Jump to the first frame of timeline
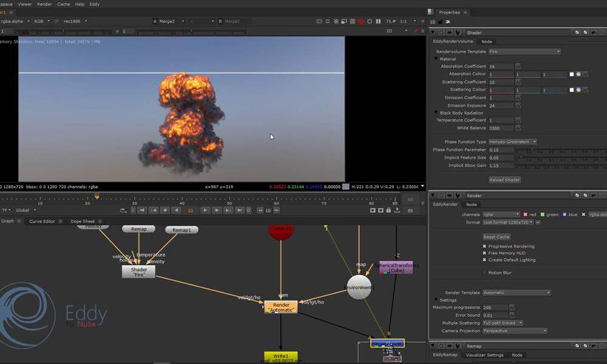Image resolution: width=607 pixels, height=364 pixels. point(142,210)
